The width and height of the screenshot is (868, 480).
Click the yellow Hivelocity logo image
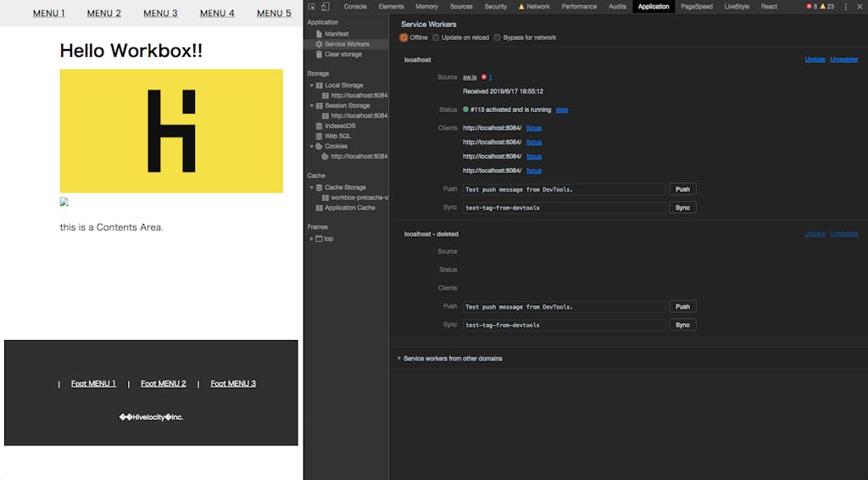[171, 131]
